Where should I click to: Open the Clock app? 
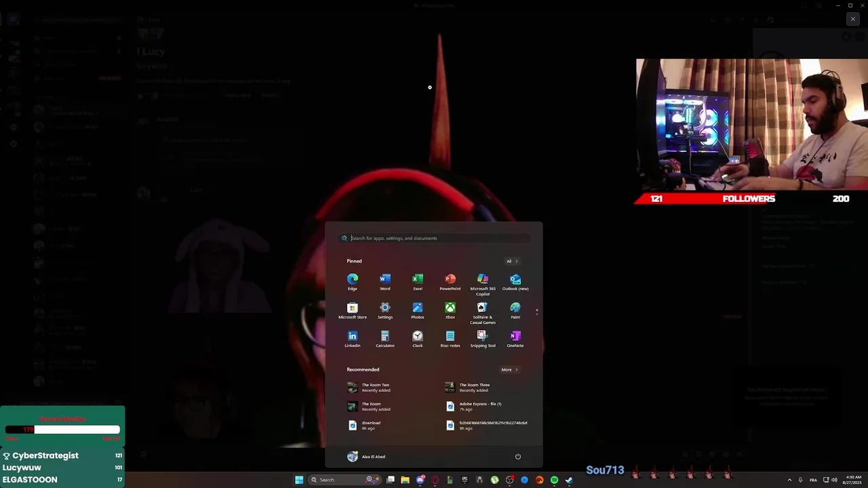click(x=418, y=340)
